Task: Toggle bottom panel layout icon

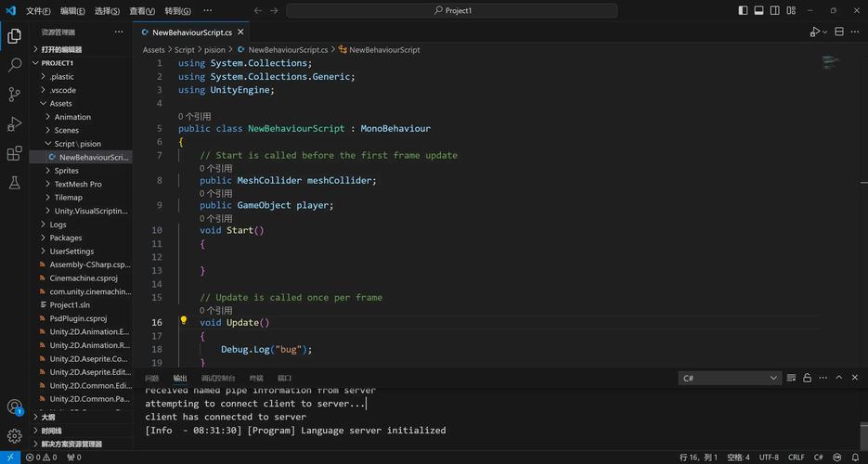Action: pyautogui.click(x=759, y=10)
